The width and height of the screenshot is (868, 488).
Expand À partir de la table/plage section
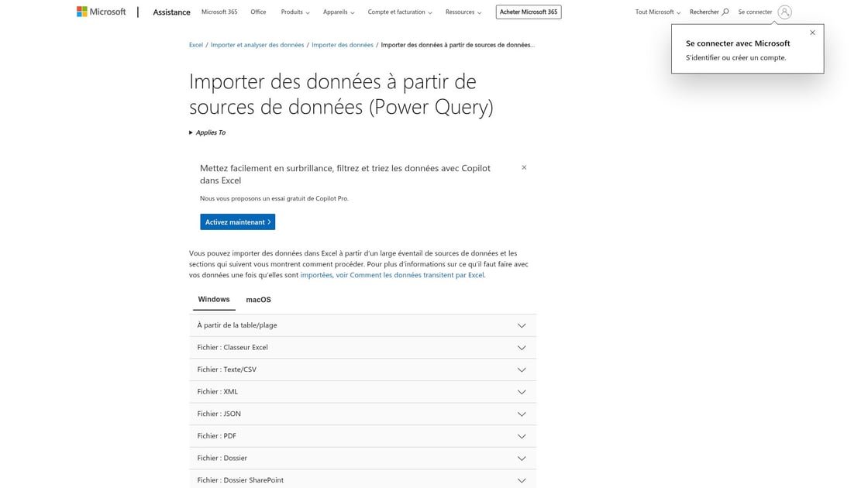coord(363,325)
